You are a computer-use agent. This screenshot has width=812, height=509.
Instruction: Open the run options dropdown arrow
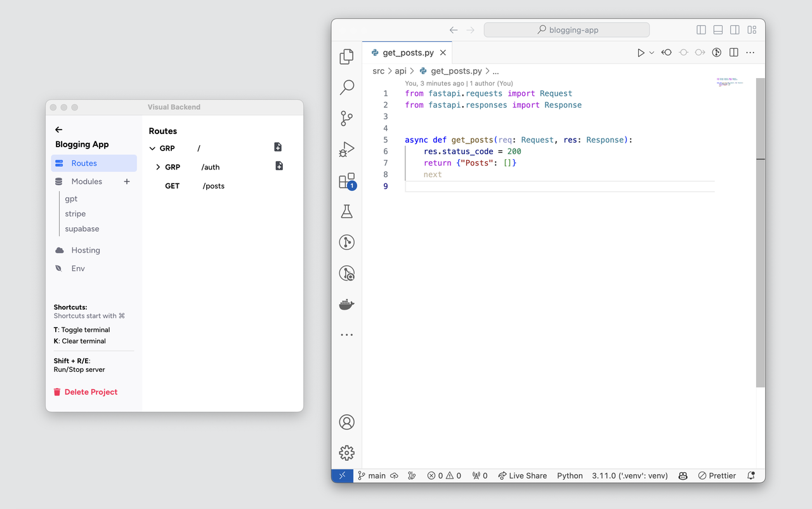pyautogui.click(x=652, y=52)
